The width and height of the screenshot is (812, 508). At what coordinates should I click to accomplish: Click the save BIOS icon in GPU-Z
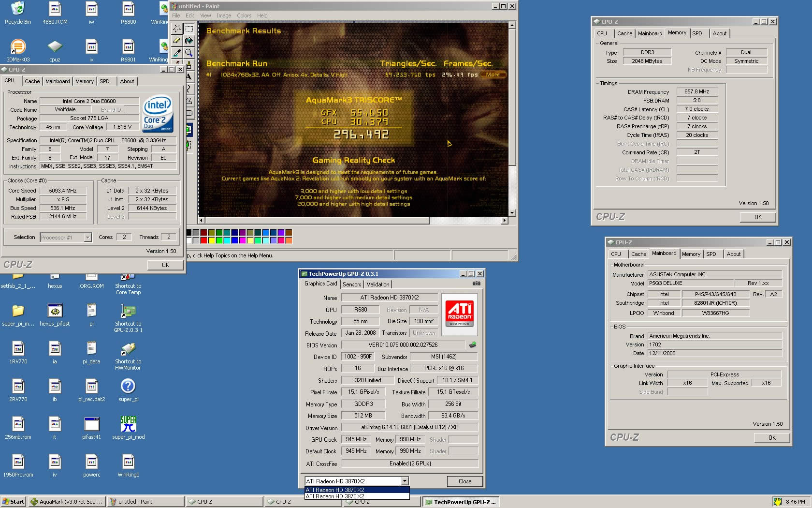click(472, 345)
